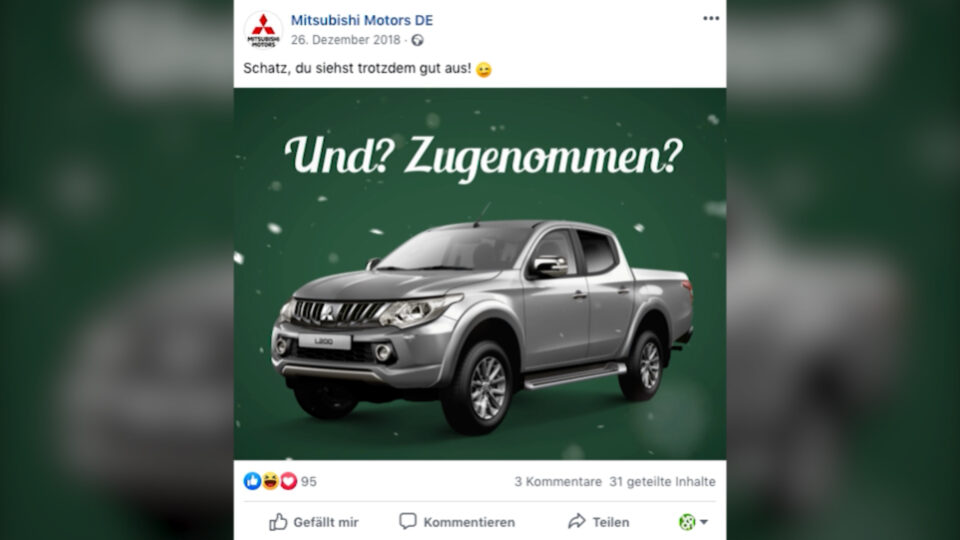The image size is (960, 540).
Task: Open the profile selector dropdown arrow
Action: (704, 522)
